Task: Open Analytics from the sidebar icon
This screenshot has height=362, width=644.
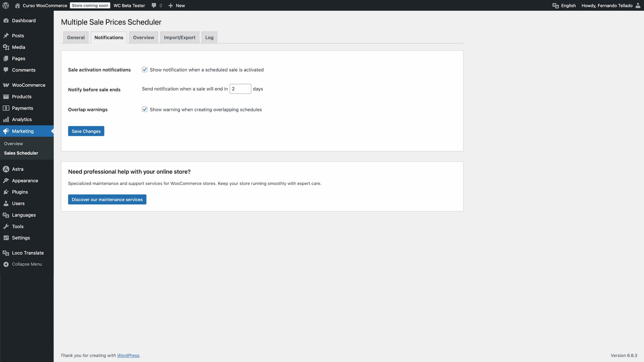Action: 6,119
